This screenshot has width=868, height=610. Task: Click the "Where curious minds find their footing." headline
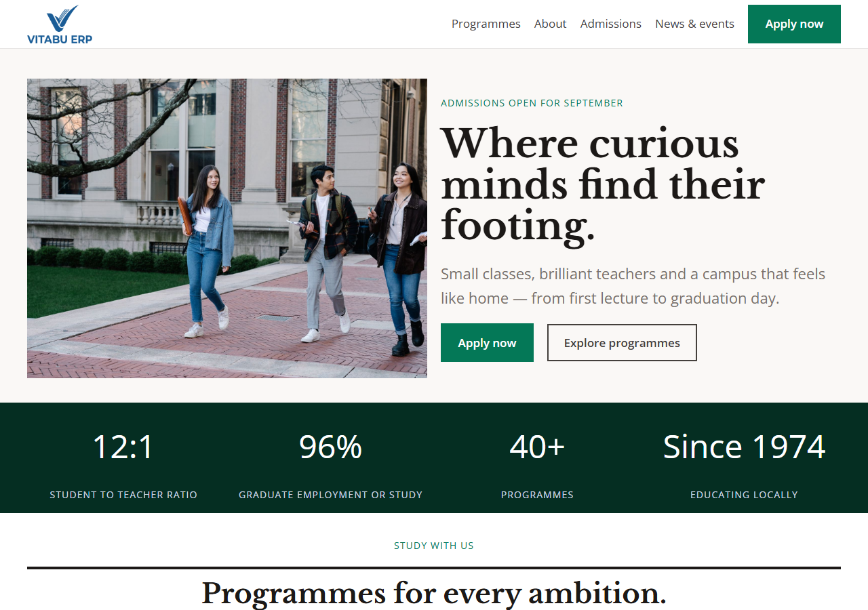603,184
